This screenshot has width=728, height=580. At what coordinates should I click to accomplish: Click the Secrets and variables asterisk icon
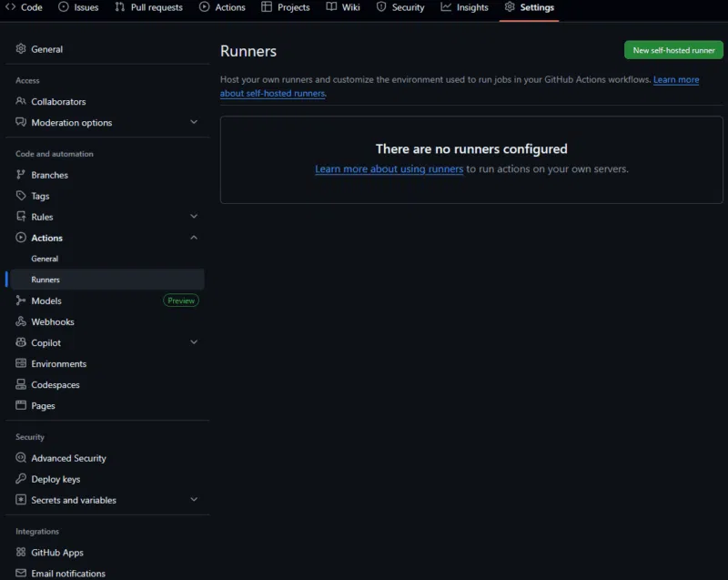21,499
